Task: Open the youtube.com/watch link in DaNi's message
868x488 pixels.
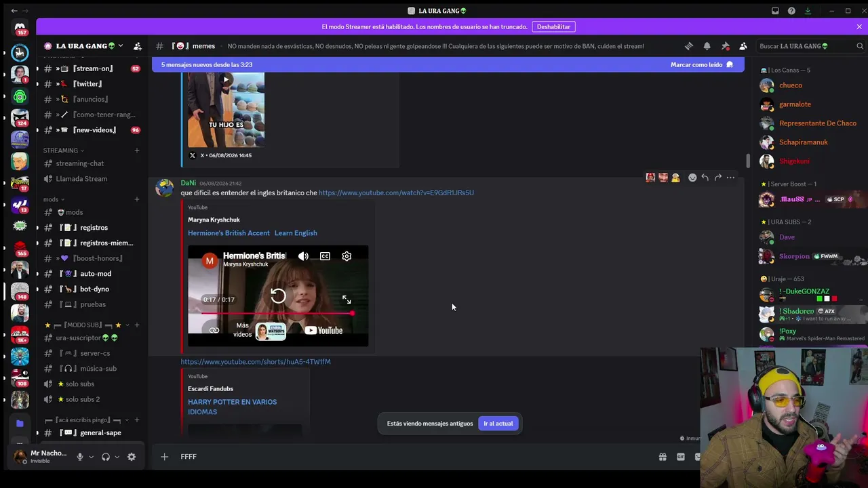Action: 396,193
